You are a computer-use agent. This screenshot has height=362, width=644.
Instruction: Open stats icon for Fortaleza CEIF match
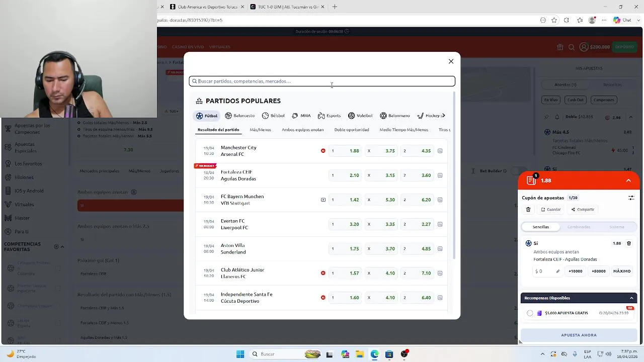point(440,175)
